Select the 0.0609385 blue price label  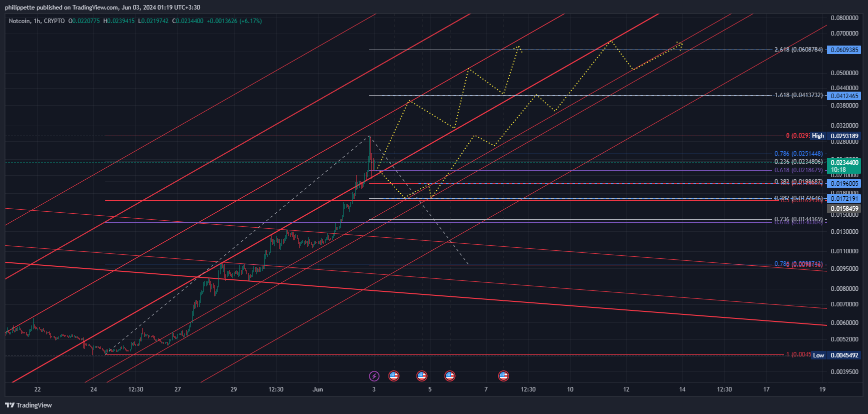[844, 50]
